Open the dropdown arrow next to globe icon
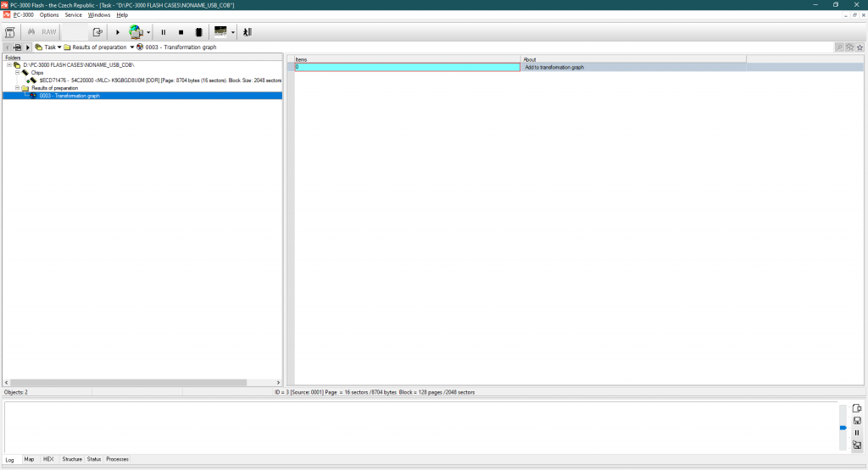This screenshot has height=470, width=868. tap(149, 32)
